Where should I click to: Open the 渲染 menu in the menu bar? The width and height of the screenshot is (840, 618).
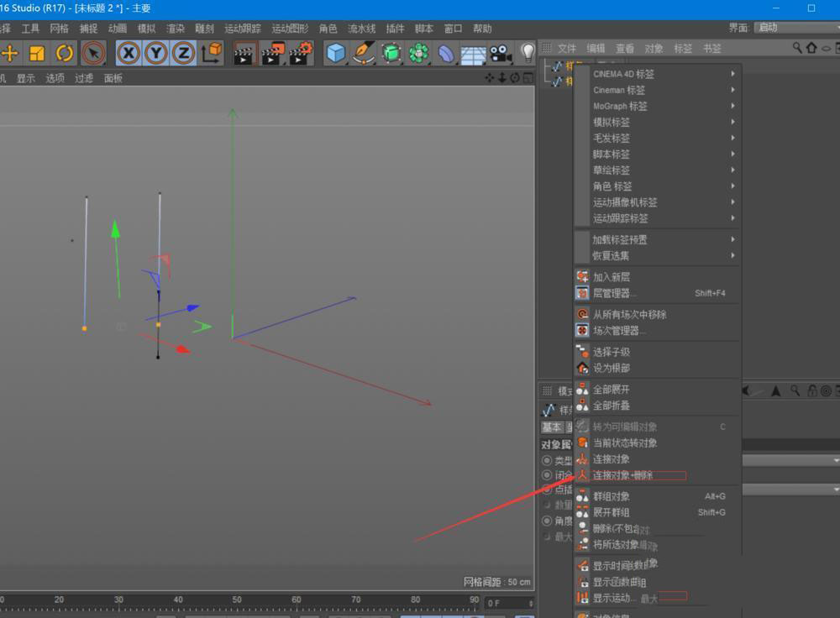(176, 29)
